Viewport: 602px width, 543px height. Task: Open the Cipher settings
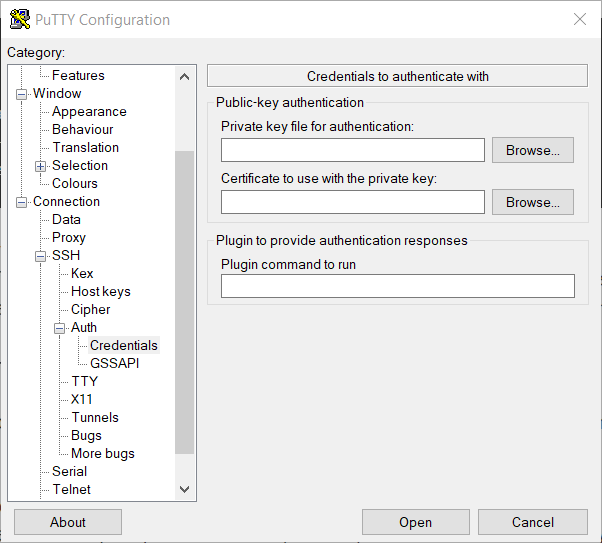point(91,310)
